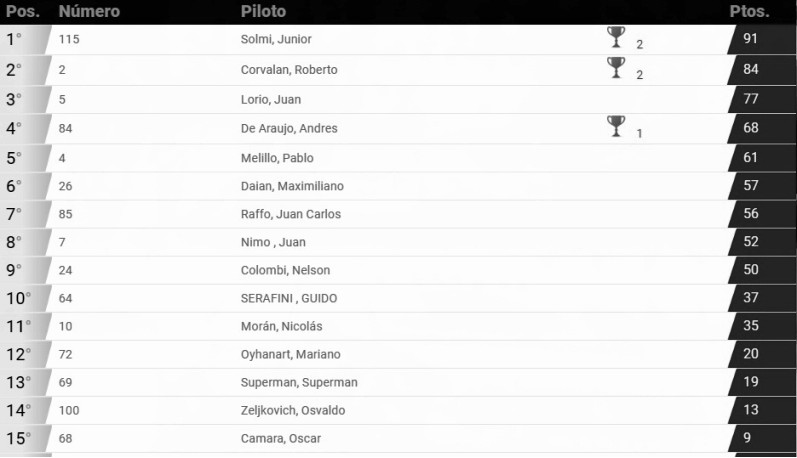
Task: Open the Nimo, Juan row
Action: click(x=273, y=242)
